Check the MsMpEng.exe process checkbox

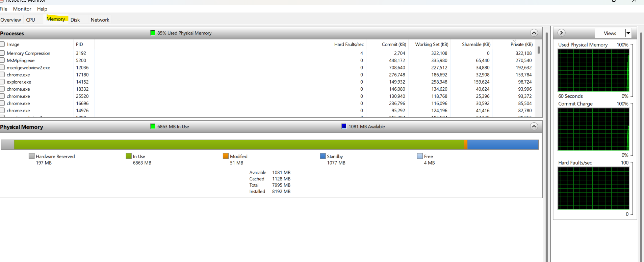(x=2, y=60)
